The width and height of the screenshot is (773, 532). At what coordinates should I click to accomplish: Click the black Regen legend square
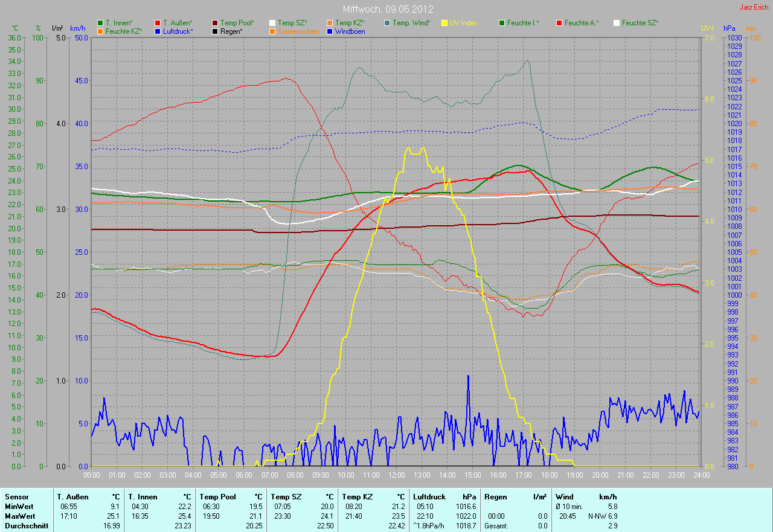(x=215, y=31)
